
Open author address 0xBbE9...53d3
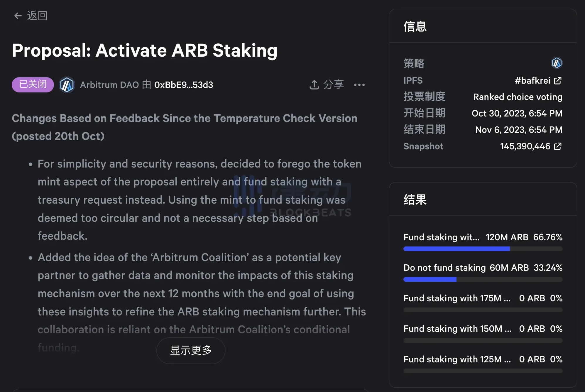click(x=184, y=85)
